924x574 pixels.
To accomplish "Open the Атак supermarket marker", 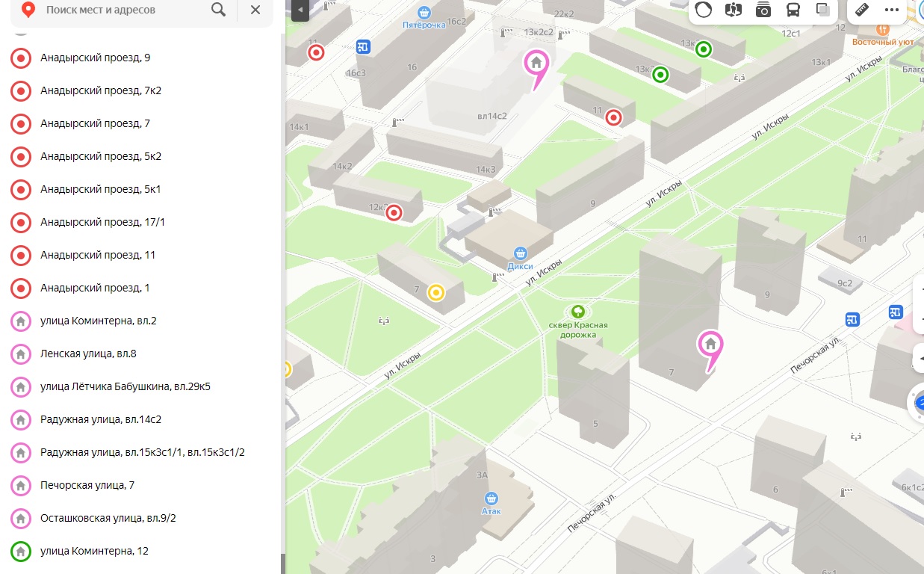I will [x=491, y=498].
